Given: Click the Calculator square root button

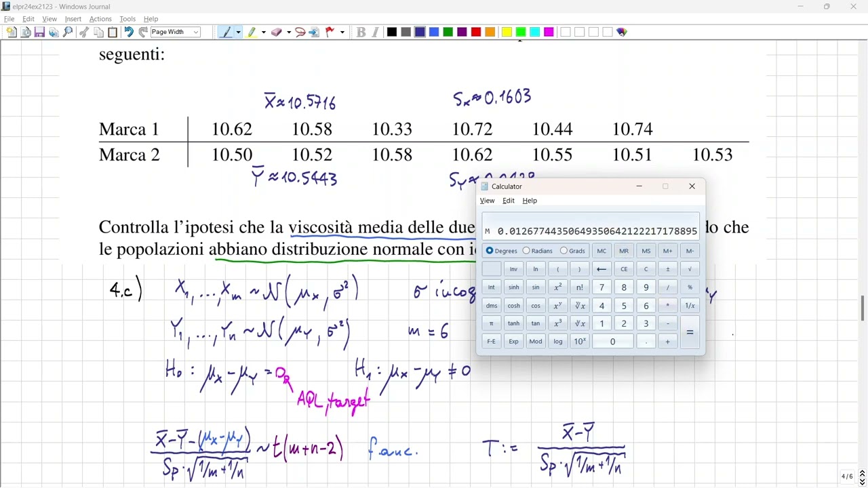Looking at the screenshot, I should click(x=690, y=269).
